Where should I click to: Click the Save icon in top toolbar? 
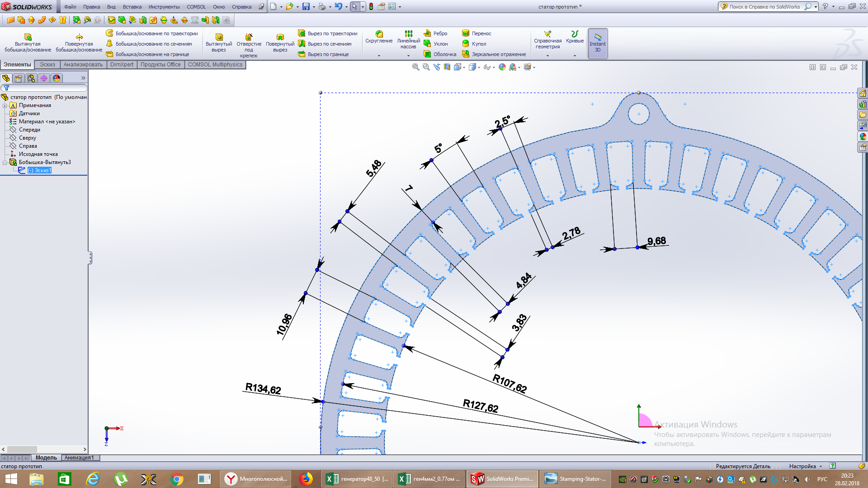(x=306, y=6)
